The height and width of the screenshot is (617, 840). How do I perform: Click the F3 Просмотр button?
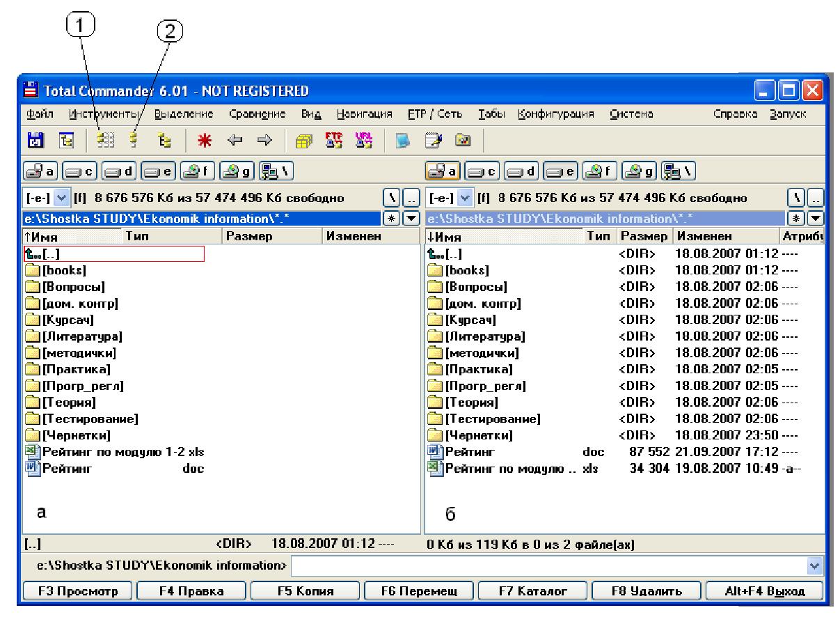point(77,591)
